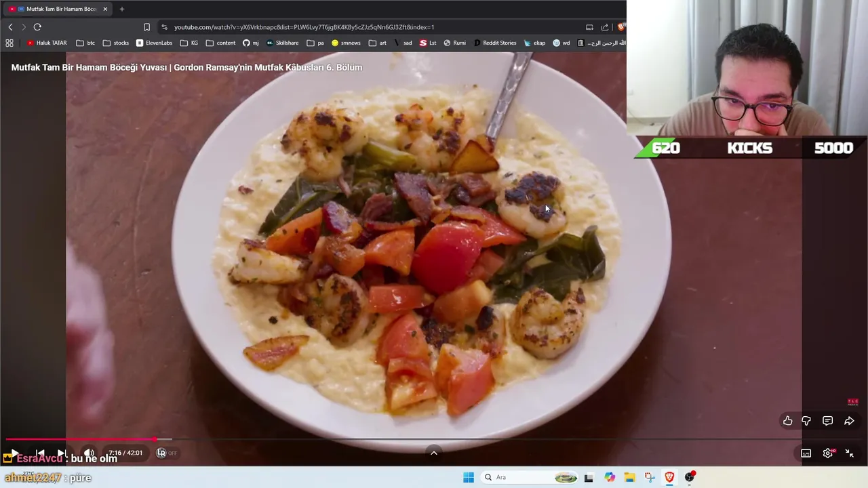Share the video using arrow icon

click(x=849, y=421)
